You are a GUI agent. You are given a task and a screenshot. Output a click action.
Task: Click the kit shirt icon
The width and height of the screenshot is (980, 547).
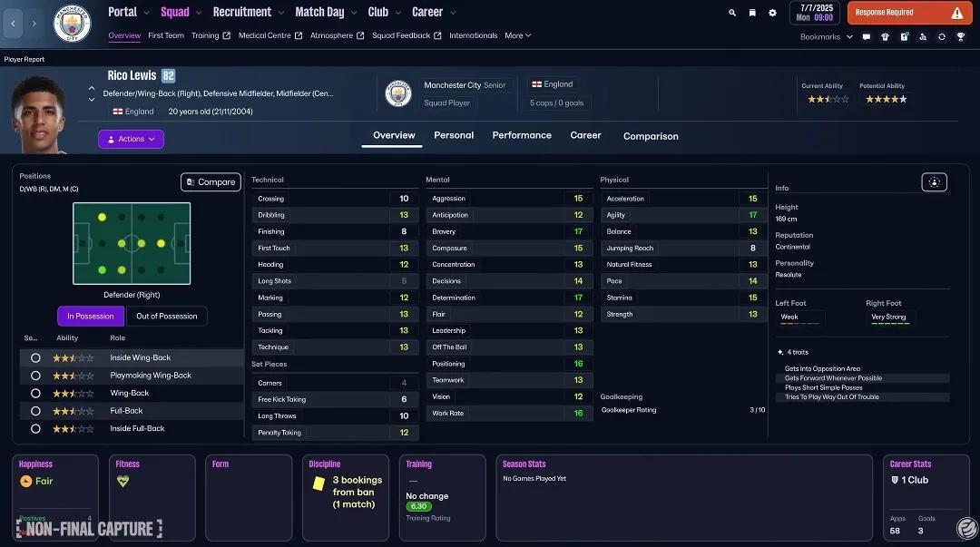pyautogui.click(x=885, y=37)
